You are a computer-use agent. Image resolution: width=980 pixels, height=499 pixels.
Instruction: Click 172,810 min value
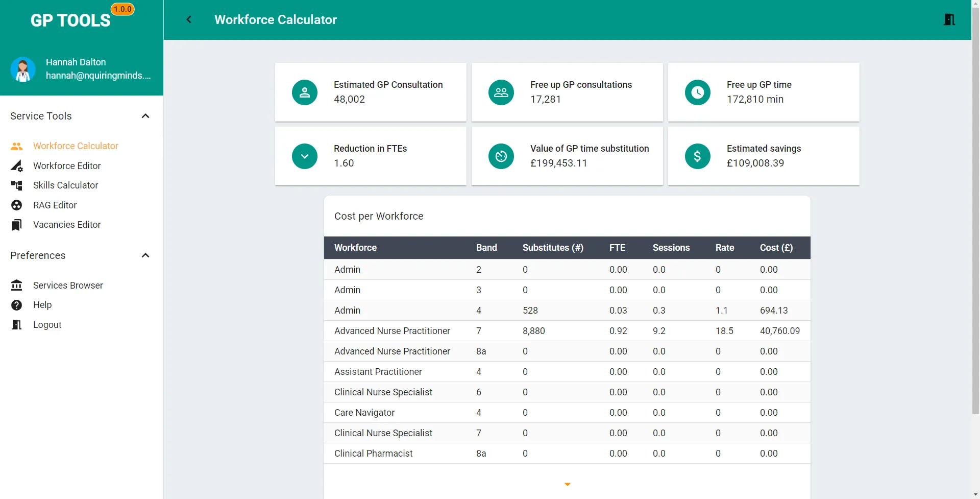click(x=755, y=99)
